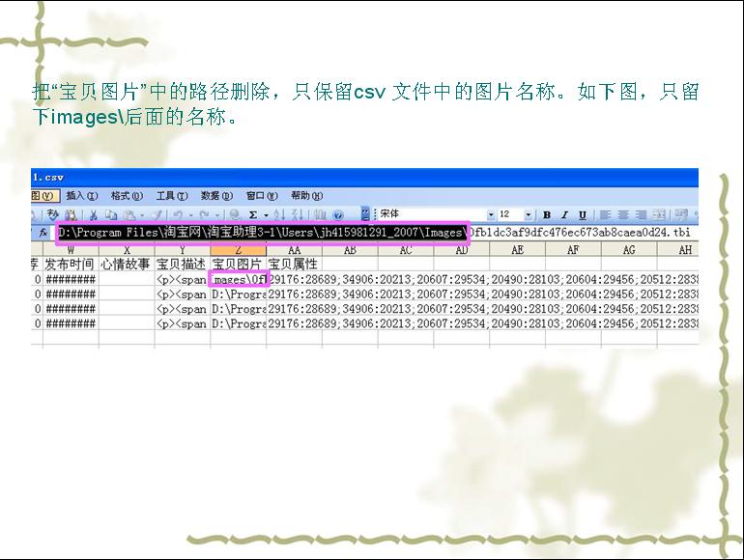Click the Center alignment icon
The image size is (744, 560).
coord(623,214)
